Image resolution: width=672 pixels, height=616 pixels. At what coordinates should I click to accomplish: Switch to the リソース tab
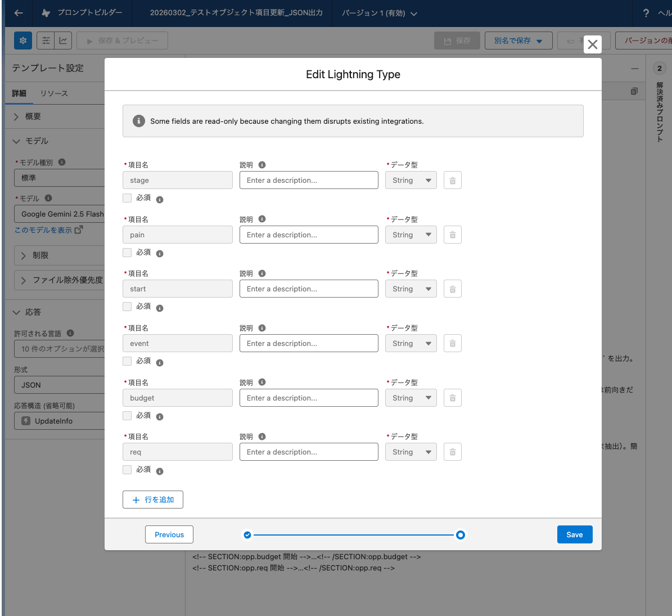54,93
